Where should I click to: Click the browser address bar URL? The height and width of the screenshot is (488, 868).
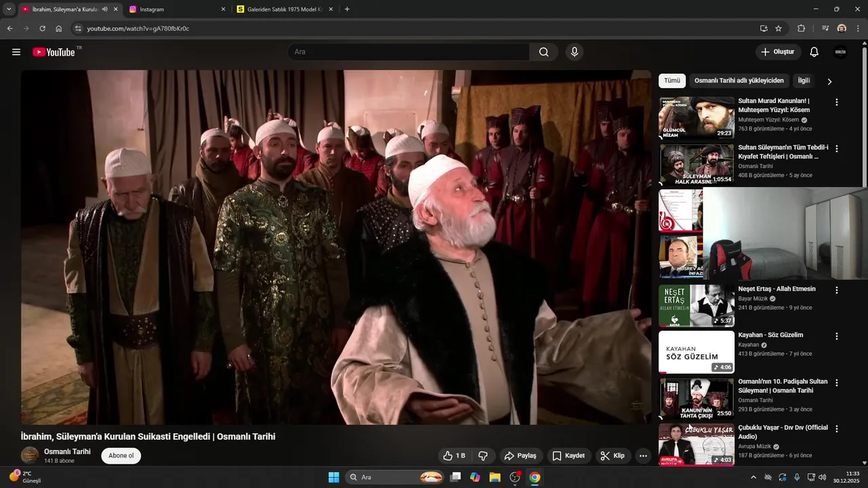click(138, 28)
